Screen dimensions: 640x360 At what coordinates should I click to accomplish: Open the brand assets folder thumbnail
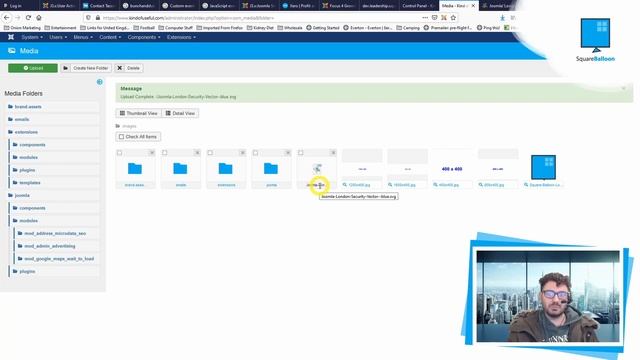[x=135, y=169]
